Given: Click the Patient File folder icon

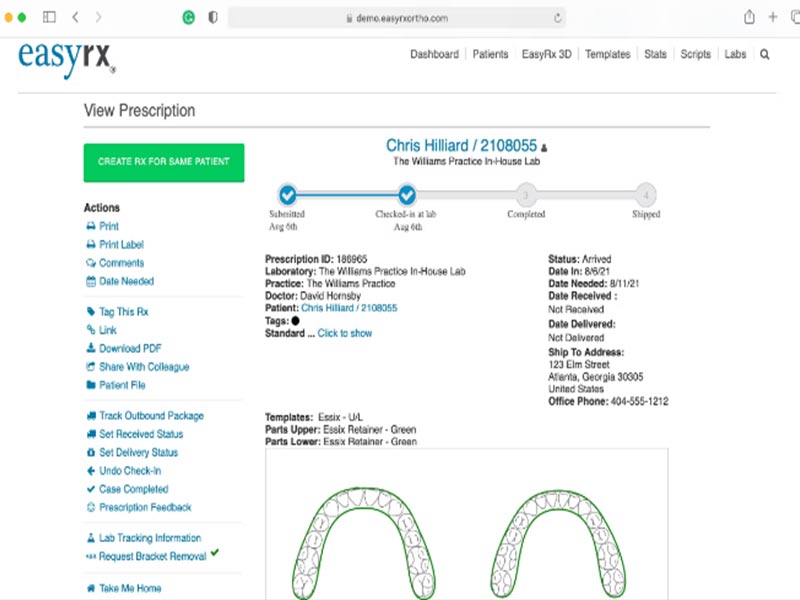Looking at the screenshot, I should coord(91,385).
